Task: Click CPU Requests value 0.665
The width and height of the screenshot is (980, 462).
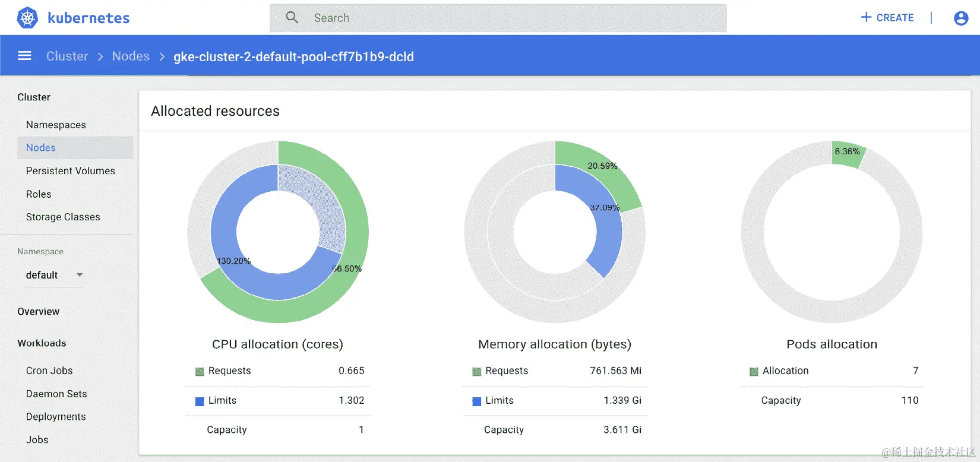Action: (x=352, y=371)
